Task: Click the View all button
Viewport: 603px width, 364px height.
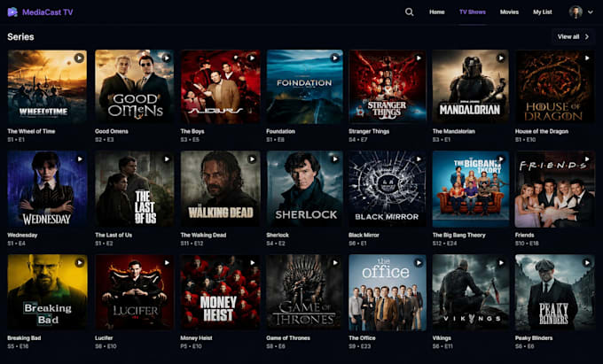Action: coord(573,37)
